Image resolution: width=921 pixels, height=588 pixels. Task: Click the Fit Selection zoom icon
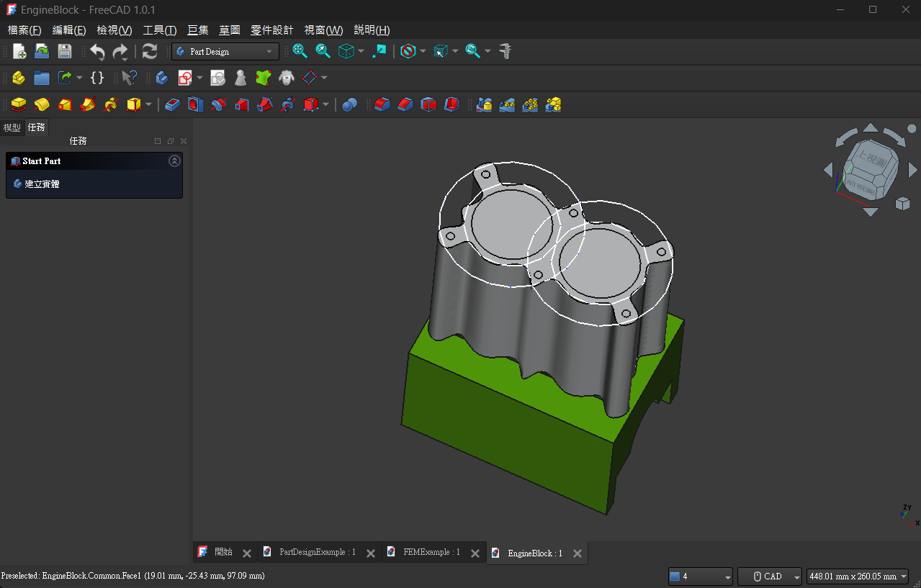[x=323, y=51]
